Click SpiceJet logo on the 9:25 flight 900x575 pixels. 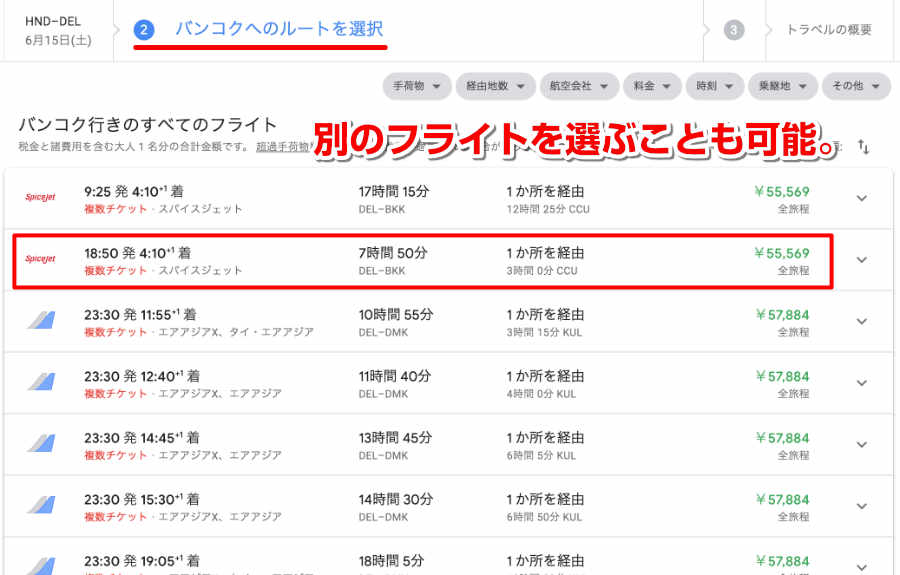coord(40,197)
